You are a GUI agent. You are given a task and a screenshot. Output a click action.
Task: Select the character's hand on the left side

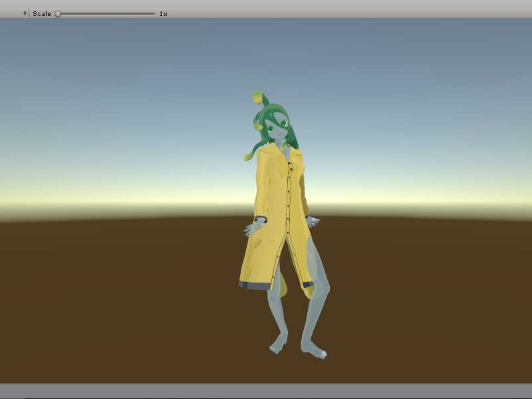point(253,228)
